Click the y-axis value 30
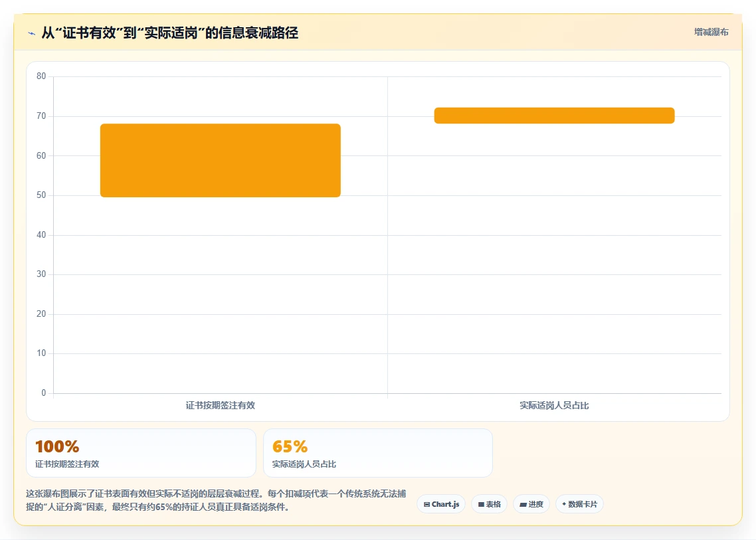The image size is (756, 540). point(41,274)
